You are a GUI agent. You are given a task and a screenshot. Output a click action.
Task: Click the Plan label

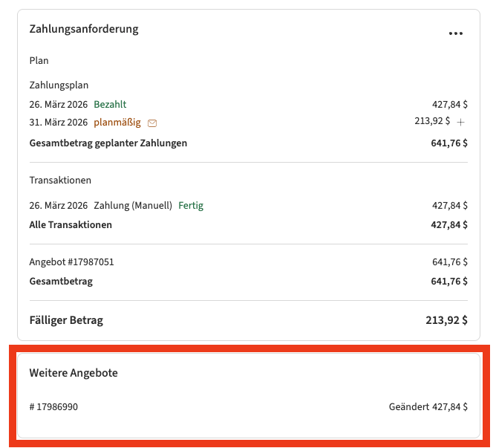click(39, 60)
